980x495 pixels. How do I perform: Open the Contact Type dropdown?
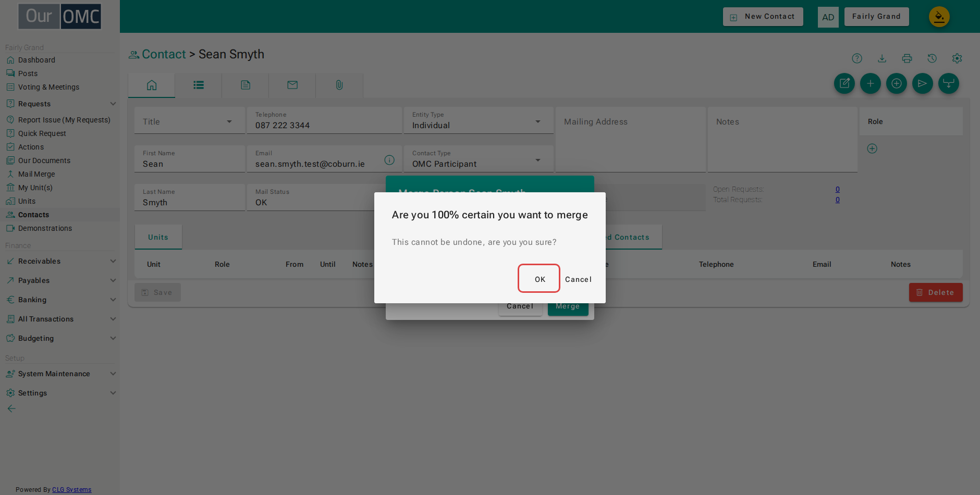479,159
